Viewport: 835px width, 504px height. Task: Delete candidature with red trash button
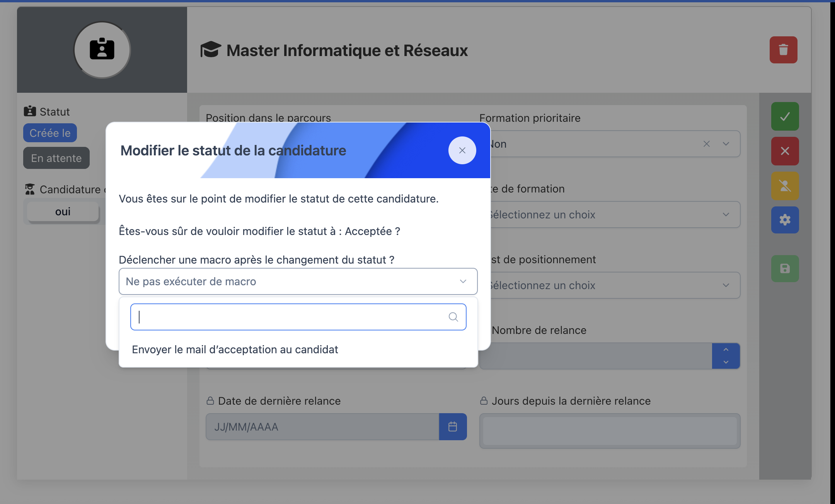pos(783,50)
